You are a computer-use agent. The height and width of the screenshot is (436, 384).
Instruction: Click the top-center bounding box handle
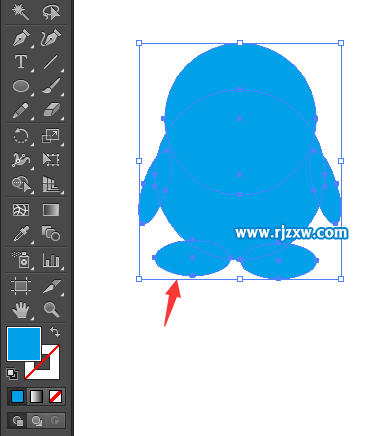240,43
